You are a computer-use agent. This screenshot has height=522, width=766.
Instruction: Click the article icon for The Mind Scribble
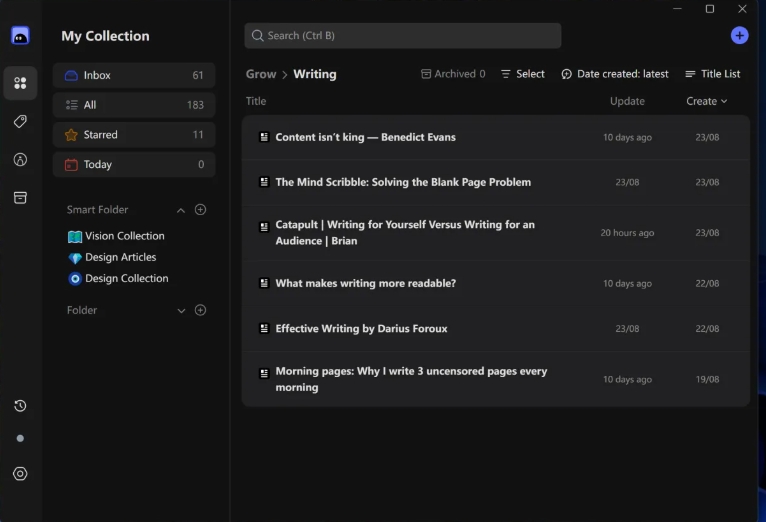(264, 182)
